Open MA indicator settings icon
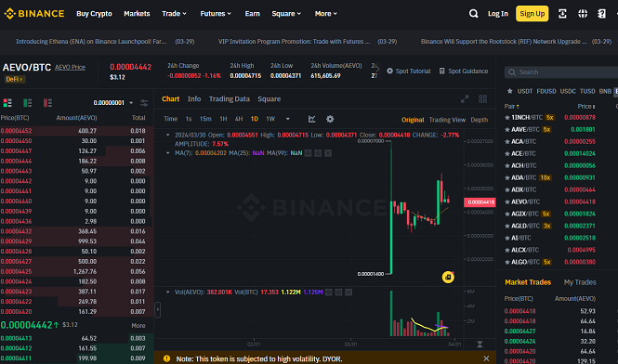 coord(318,153)
